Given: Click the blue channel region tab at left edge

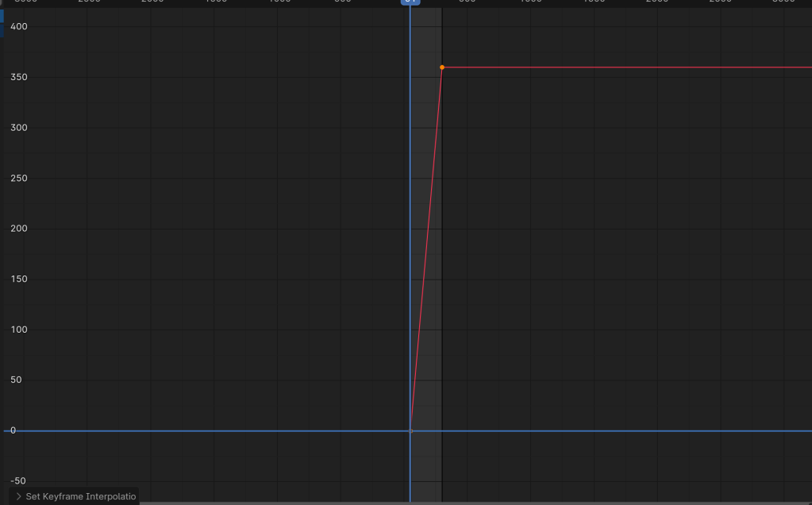Looking at the screenshot, I should tap(2, 23).
